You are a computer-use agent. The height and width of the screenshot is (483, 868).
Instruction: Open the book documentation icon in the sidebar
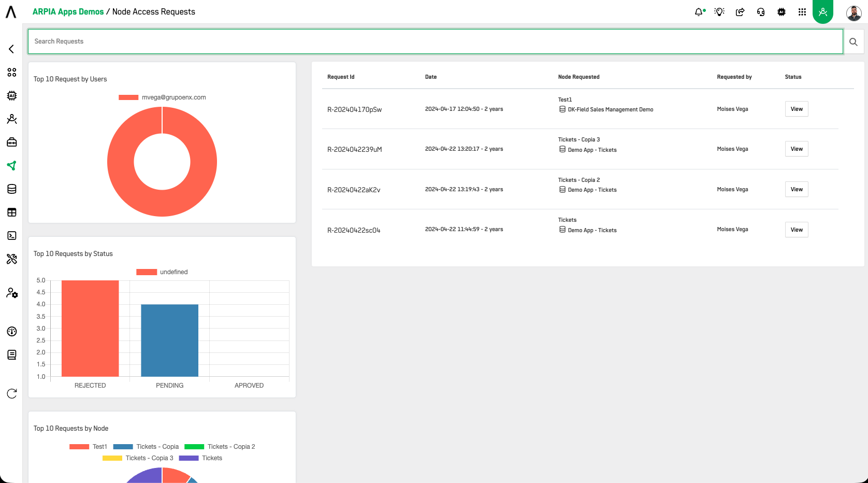coord(12,354)
